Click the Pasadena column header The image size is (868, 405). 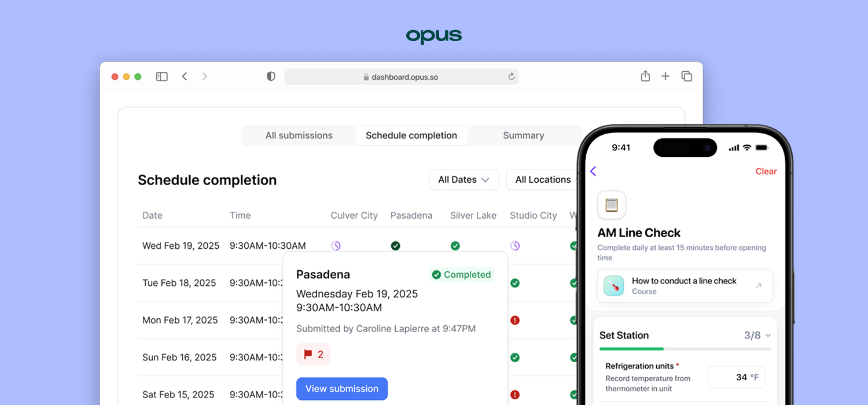pos(411,215)
